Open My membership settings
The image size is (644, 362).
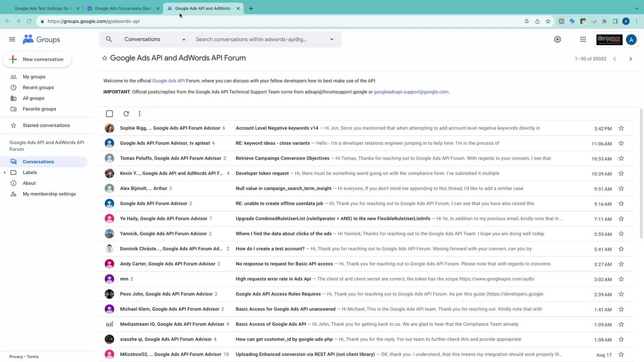coord(49,194)
